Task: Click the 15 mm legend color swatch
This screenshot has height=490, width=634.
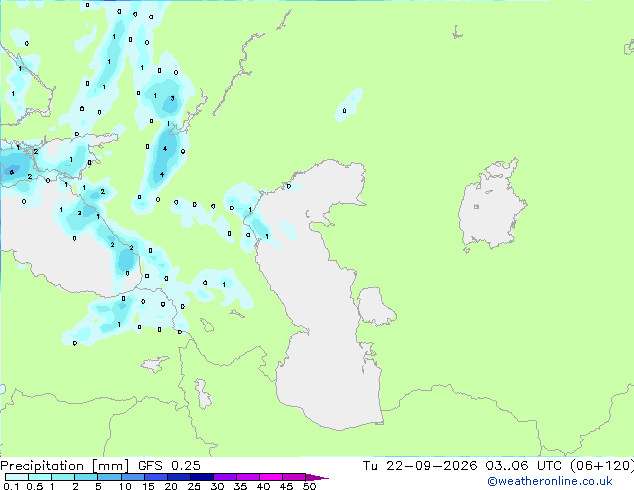Action: point(156,477)
